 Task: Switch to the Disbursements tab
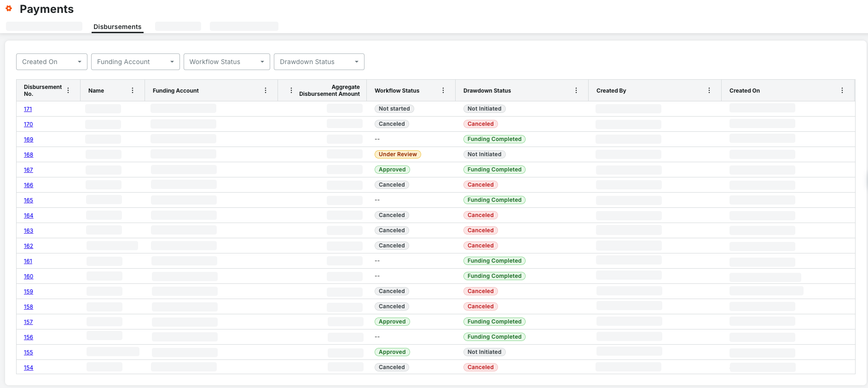click(117, 27)
